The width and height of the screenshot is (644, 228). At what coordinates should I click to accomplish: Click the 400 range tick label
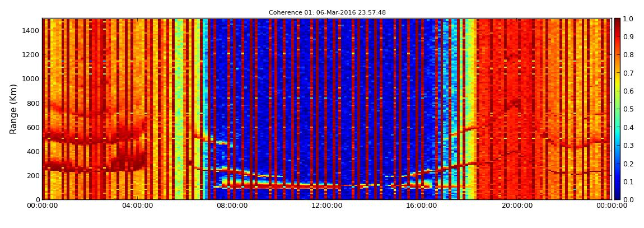point(32,152)
